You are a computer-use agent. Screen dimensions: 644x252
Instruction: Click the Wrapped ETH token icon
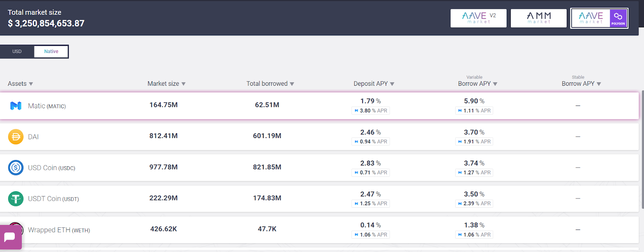[x=17, y=225]
